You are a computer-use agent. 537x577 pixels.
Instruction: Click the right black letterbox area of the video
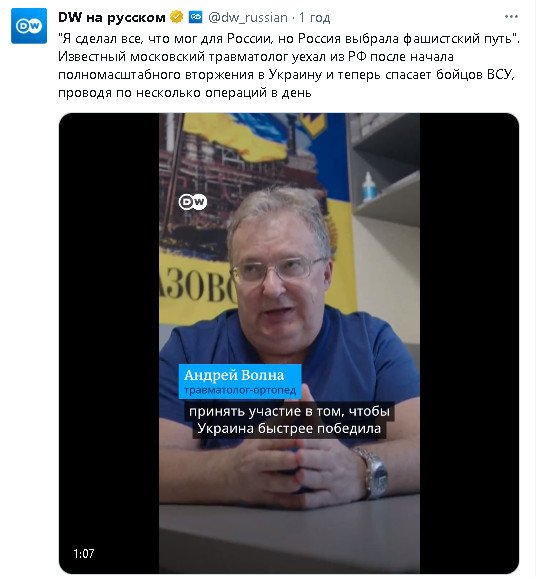pos(469,342)
